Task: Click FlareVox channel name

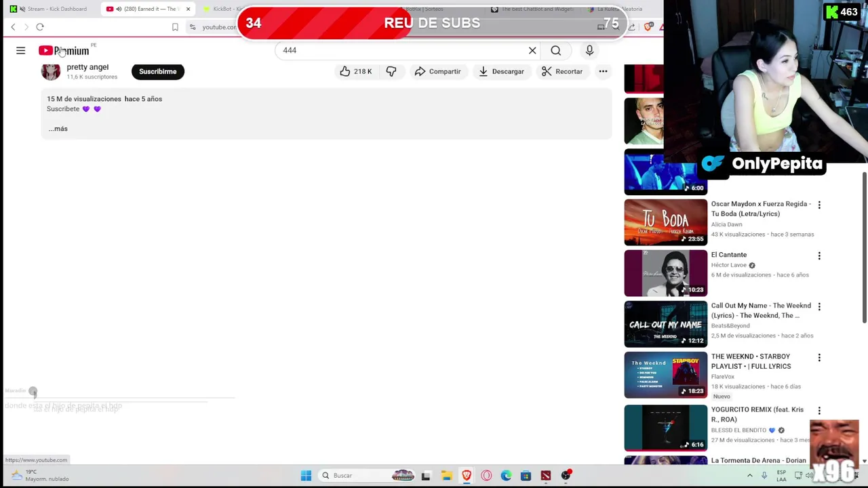Action: point(723,377)
